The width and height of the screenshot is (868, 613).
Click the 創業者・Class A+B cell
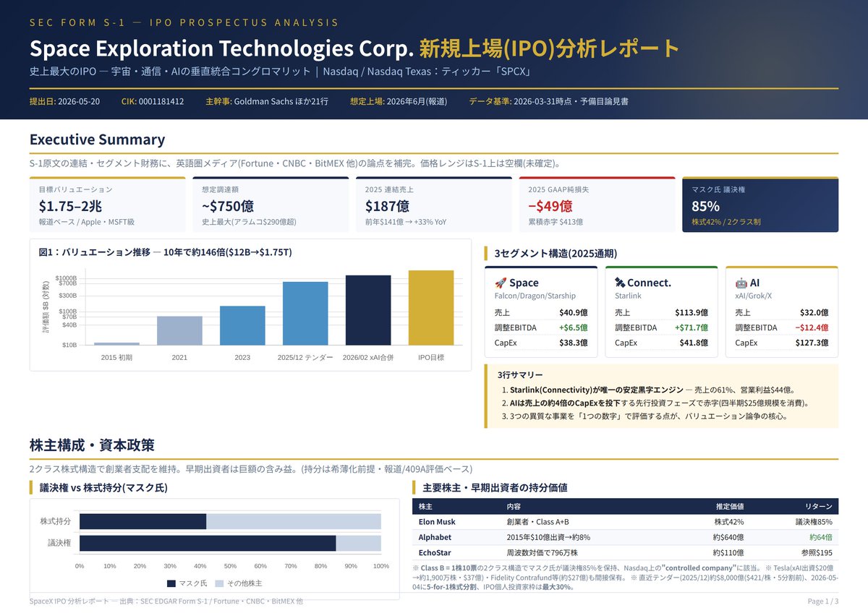click(x=537, y=522)
